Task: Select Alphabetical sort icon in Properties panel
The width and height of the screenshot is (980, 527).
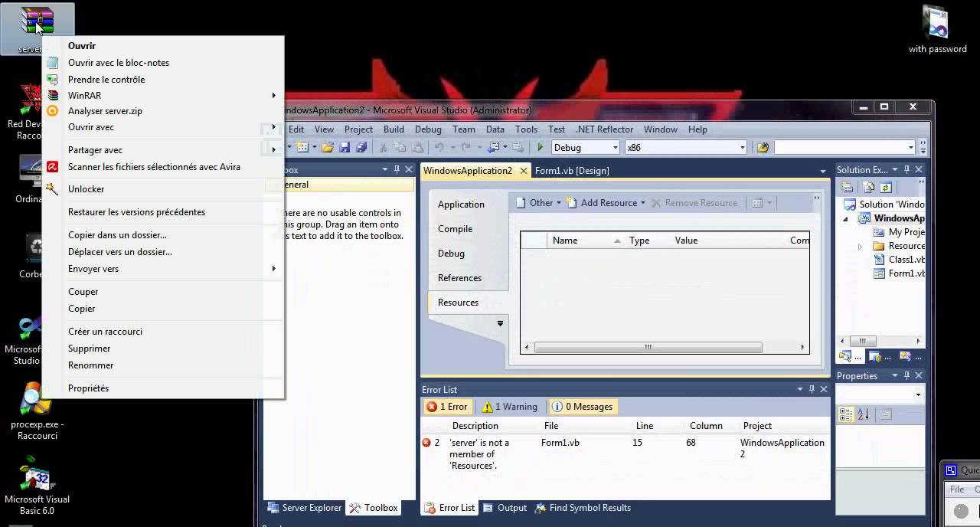Action: [864, 414]
